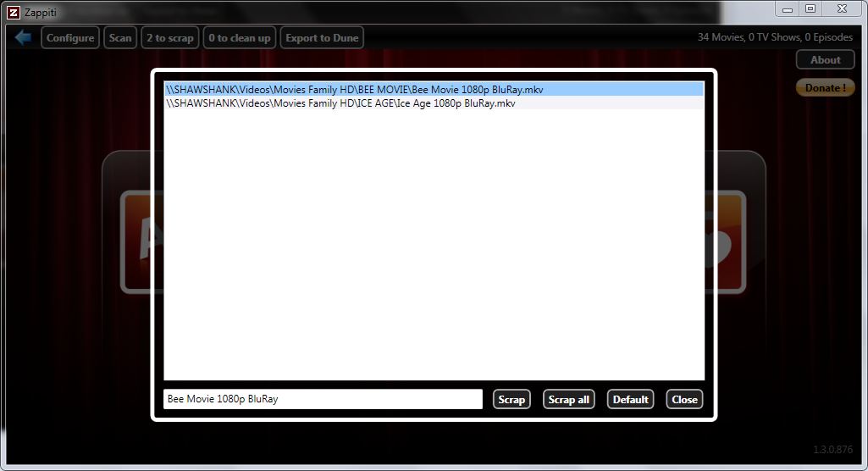Maximize the Zappiti window
This screenshot has width=868, height=471.
click(x=810, y=8)
